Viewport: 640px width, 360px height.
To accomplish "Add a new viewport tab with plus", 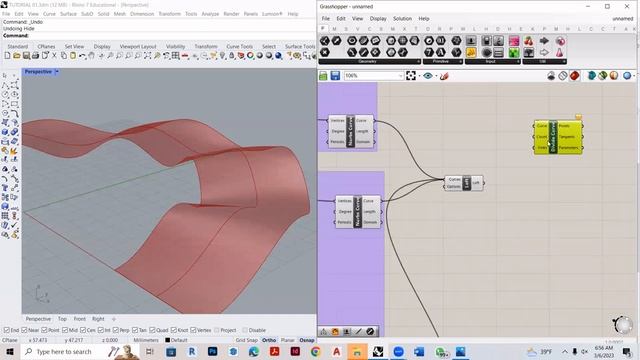I will [114, 319].
